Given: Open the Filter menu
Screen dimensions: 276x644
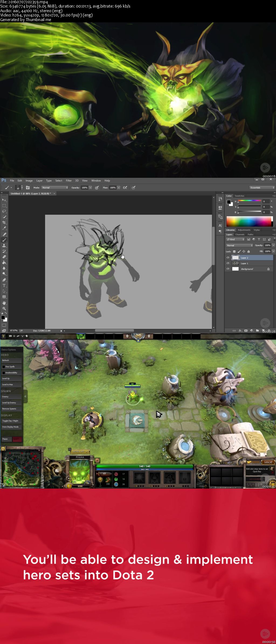Looking at the screenshot, I should [69, 180].
